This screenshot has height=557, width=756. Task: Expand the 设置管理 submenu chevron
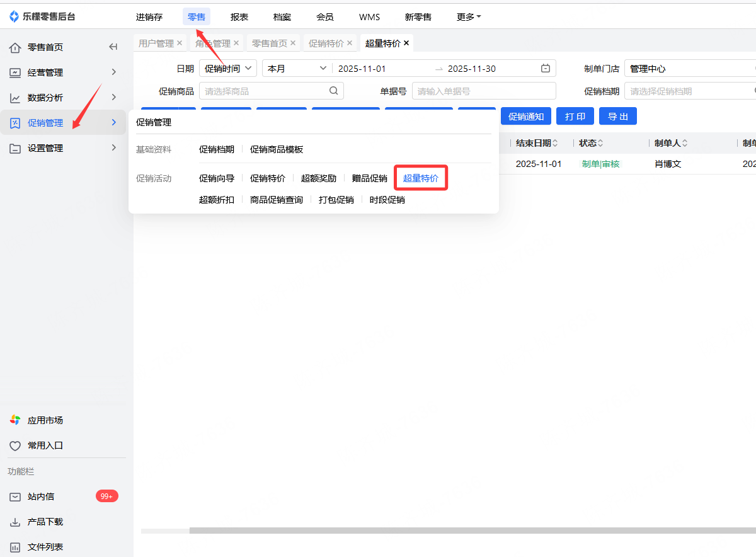[114, 147]
